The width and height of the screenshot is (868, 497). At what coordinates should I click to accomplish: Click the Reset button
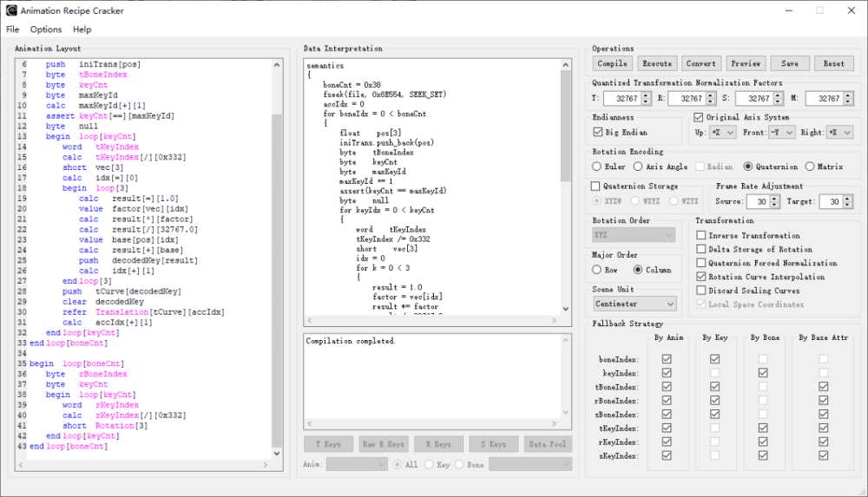[x=834, y=63]
